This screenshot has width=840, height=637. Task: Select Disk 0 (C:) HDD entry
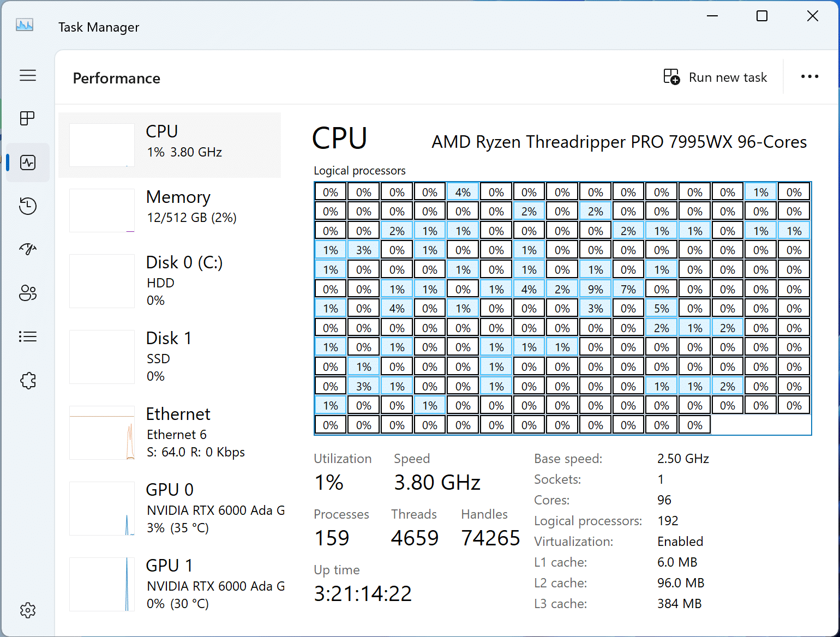(170, 281)
